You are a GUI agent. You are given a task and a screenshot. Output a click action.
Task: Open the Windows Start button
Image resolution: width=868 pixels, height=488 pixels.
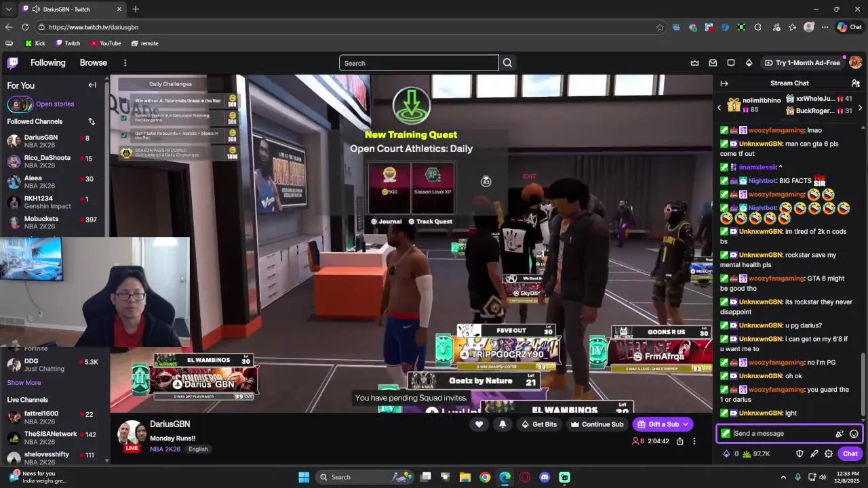click(304, 477)
